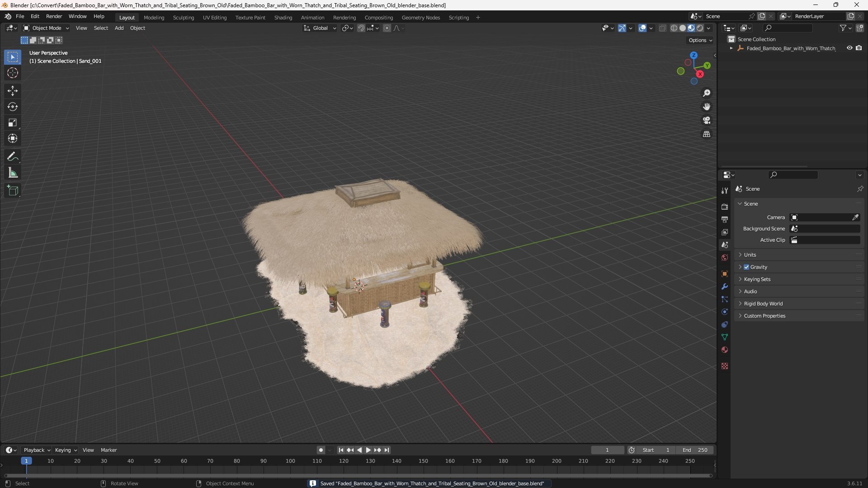Open timeline Marker menu
Screen dimensions: 868x488
tap(108, 450)
